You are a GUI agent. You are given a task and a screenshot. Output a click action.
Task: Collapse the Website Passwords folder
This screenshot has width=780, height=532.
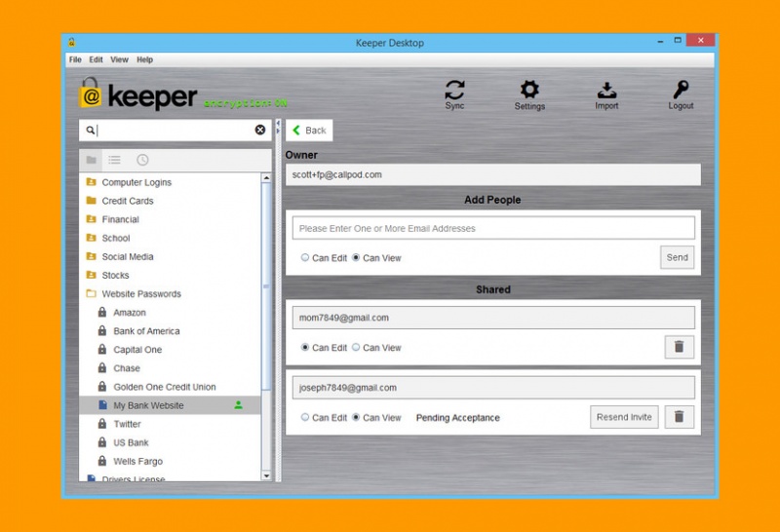pyautogui.click(x=91, y=293)
